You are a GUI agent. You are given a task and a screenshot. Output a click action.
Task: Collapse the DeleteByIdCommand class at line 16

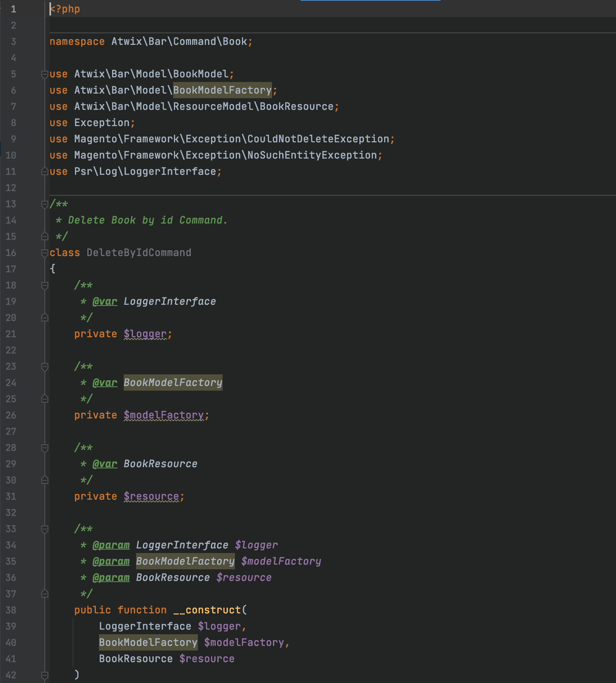(45, 253)
